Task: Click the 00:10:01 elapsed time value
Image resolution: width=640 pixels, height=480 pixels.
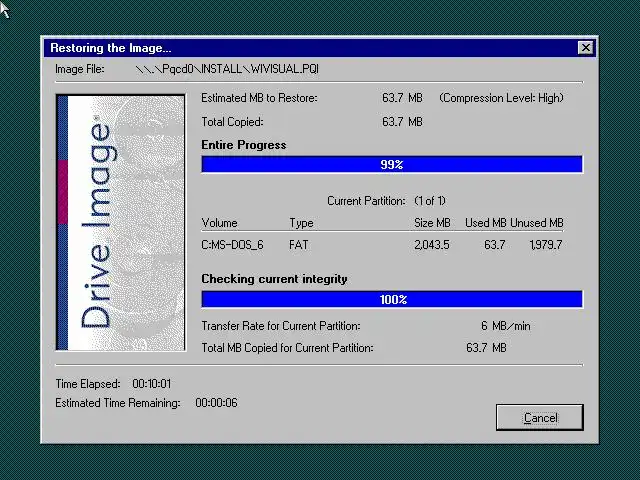Action: (x=151, y=384)
